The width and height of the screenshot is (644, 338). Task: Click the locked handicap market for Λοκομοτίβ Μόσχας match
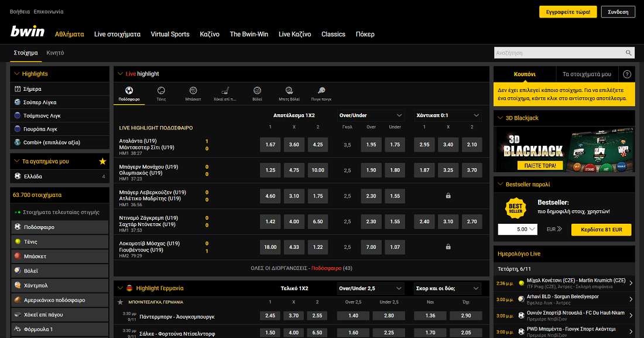(448, 247)
